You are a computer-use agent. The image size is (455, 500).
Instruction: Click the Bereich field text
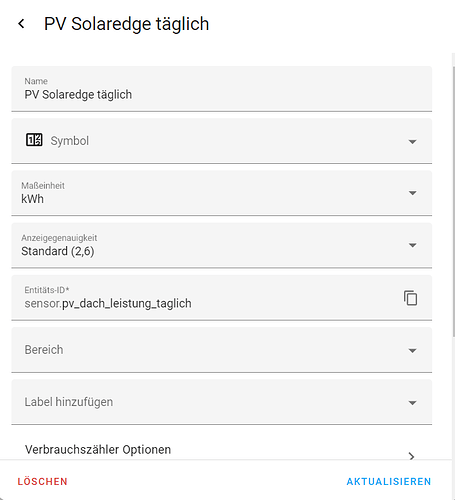[44, 350]
